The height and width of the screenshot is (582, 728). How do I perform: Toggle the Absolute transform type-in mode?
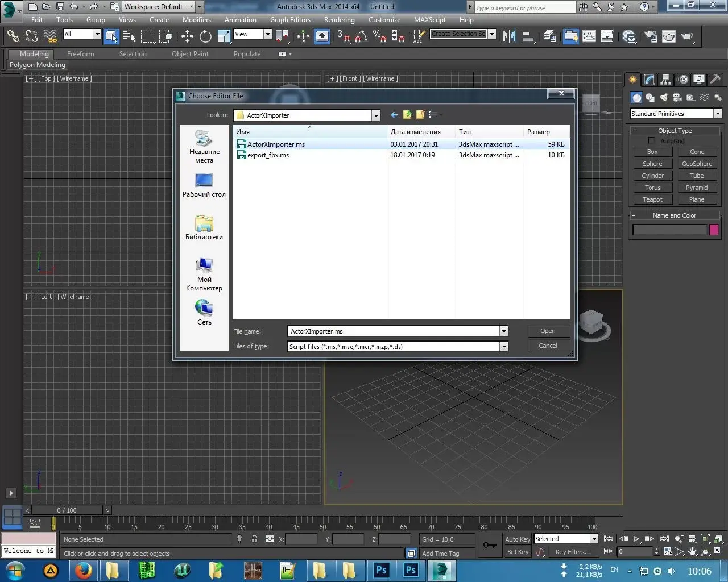[270, 539]
